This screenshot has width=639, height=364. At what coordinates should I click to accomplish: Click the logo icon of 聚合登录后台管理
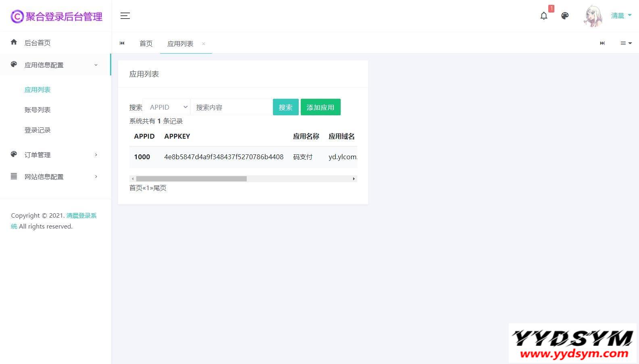[x=17, y=17]
